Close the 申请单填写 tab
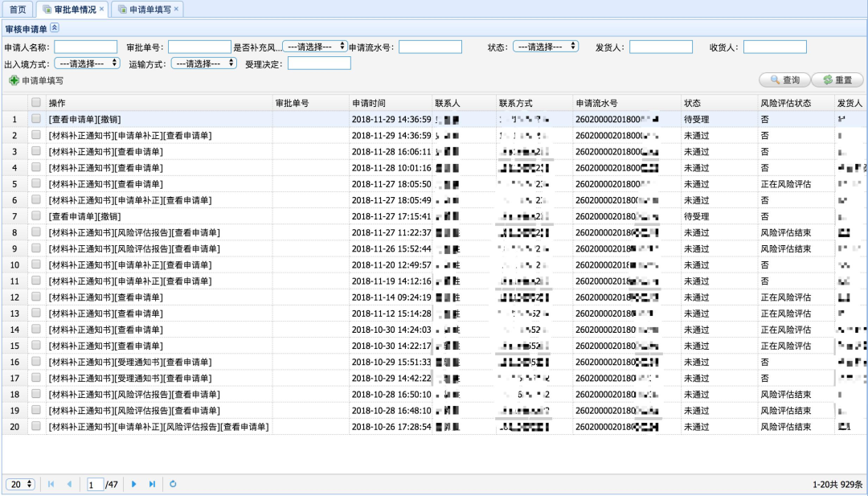The width and height of the screenshot is (868, 496). coord(177,9)
